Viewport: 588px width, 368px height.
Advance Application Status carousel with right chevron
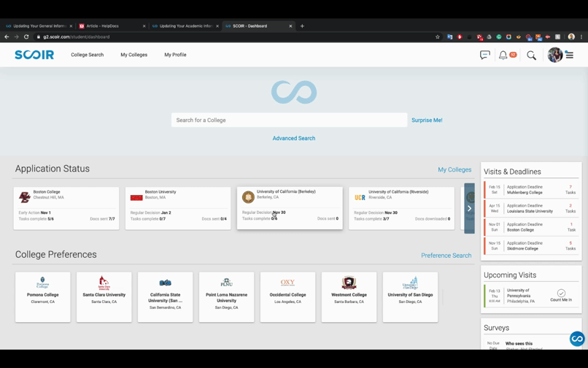(470, 208)
